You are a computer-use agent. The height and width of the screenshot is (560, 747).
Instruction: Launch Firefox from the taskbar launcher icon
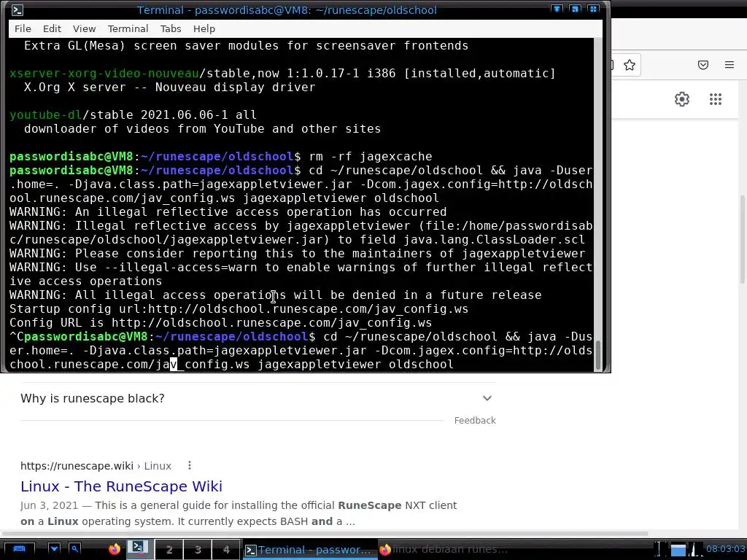point(115,550)
